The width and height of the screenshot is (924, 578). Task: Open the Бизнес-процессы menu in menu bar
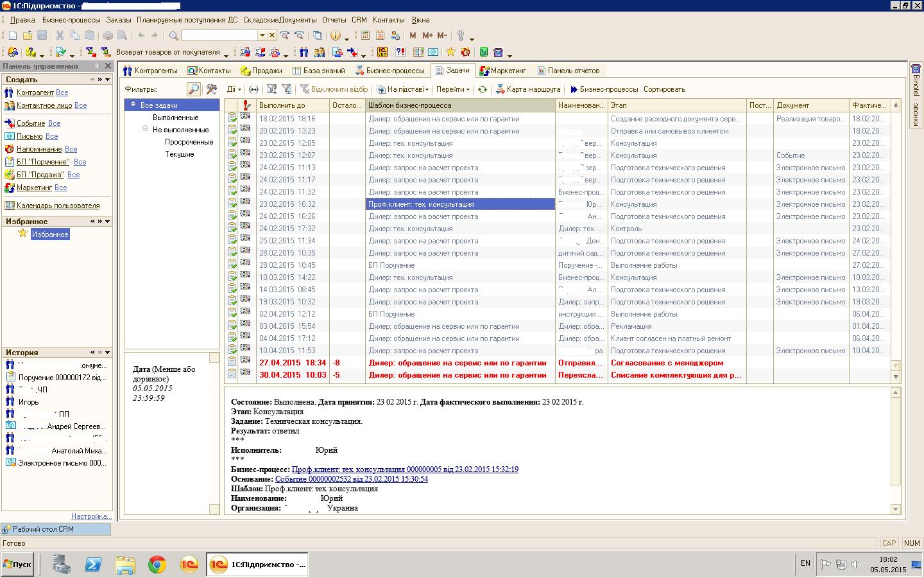[x=71, y=20]
